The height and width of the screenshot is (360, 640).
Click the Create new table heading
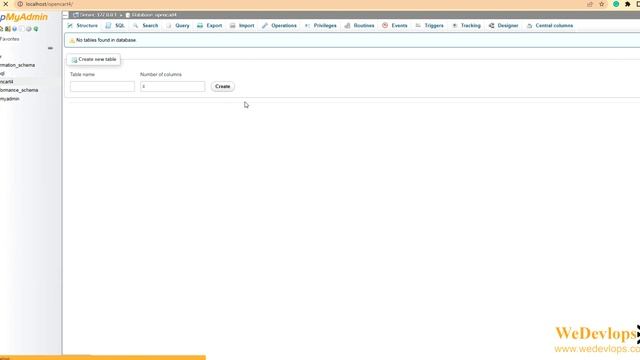(93, 60)
